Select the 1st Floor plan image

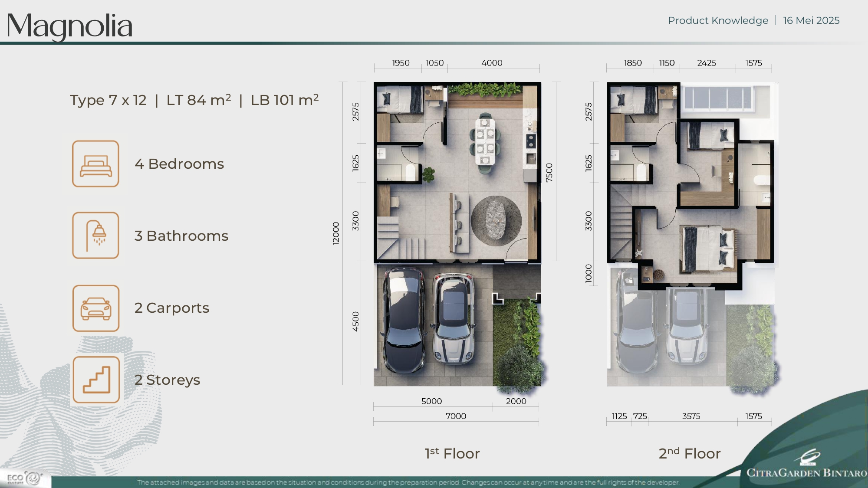(x=457, y=234)
